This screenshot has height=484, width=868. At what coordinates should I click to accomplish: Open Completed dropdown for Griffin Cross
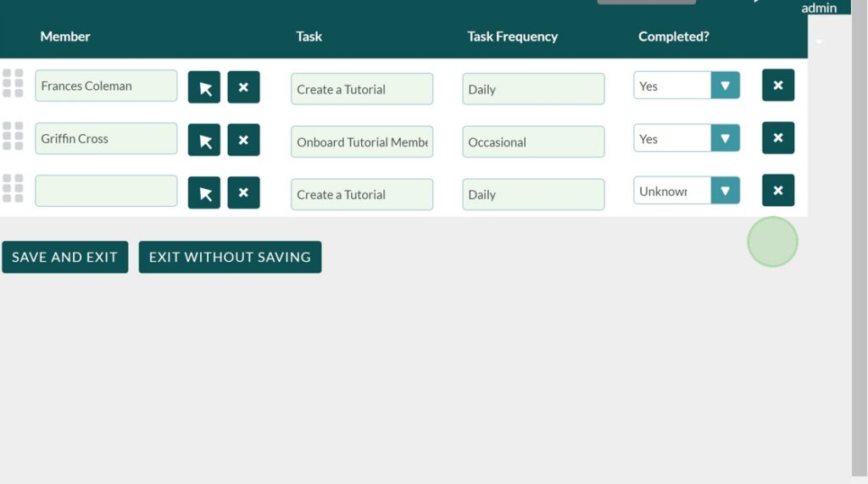coord(725,139)
